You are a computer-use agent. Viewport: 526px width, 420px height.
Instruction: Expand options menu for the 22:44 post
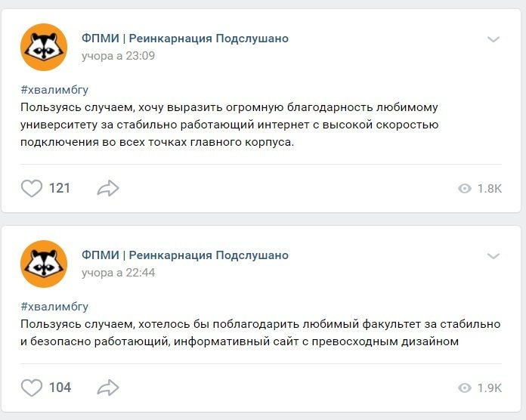pos(494,256)
